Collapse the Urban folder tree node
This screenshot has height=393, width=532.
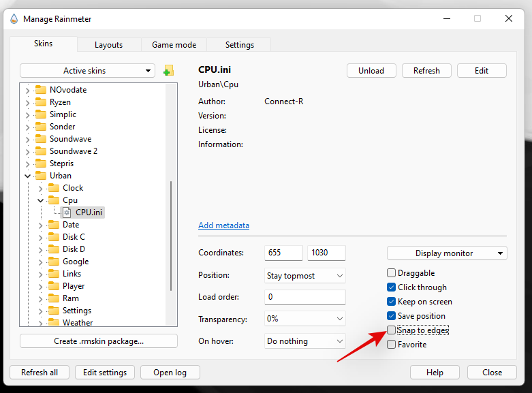(28, 176)
